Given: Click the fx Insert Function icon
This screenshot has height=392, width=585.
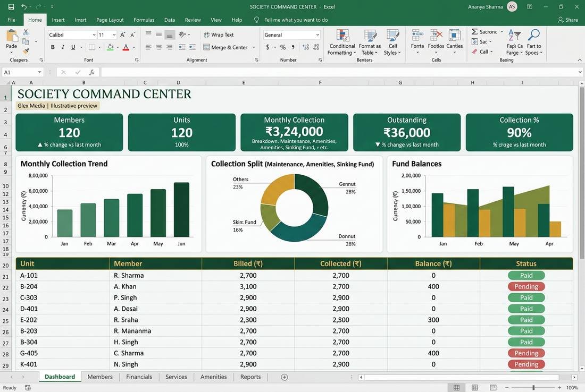Looking at the screenshot, I should tap(91, 72).
